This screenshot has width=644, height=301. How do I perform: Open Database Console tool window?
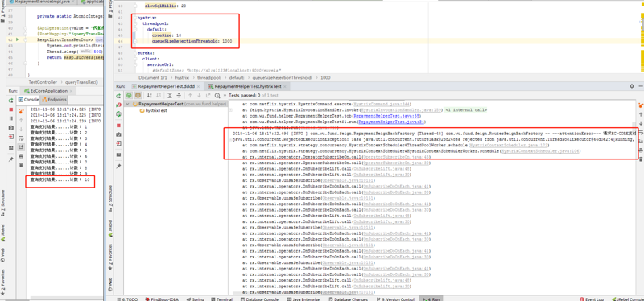coord(259,299)
